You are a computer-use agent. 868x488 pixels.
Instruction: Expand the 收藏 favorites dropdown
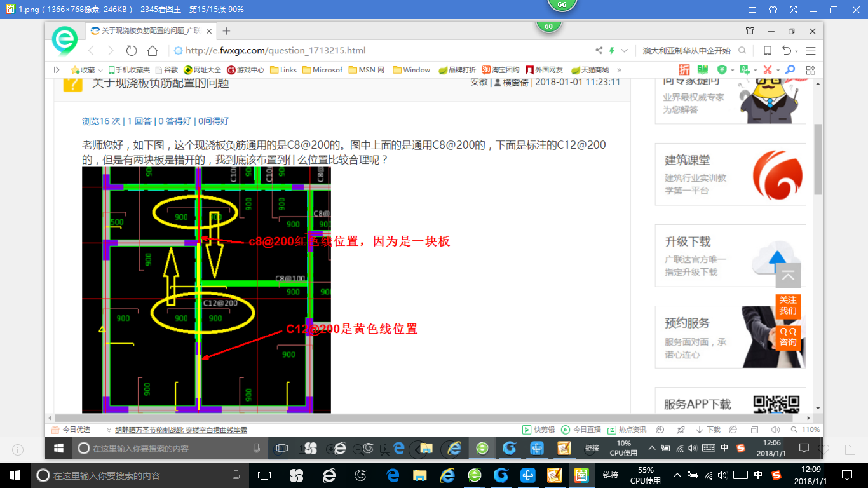tap(100, 71)
